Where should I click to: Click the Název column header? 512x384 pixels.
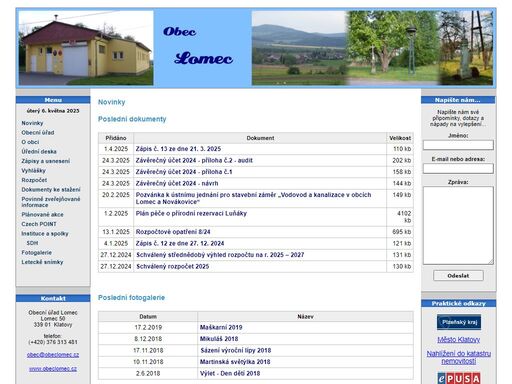point(305,317)
